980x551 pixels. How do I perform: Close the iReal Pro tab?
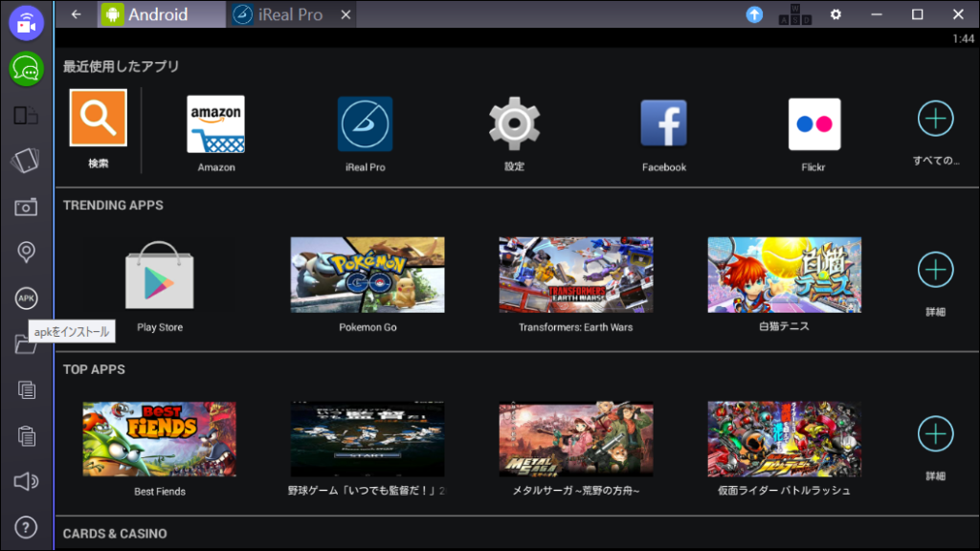(x=345, y=14)
